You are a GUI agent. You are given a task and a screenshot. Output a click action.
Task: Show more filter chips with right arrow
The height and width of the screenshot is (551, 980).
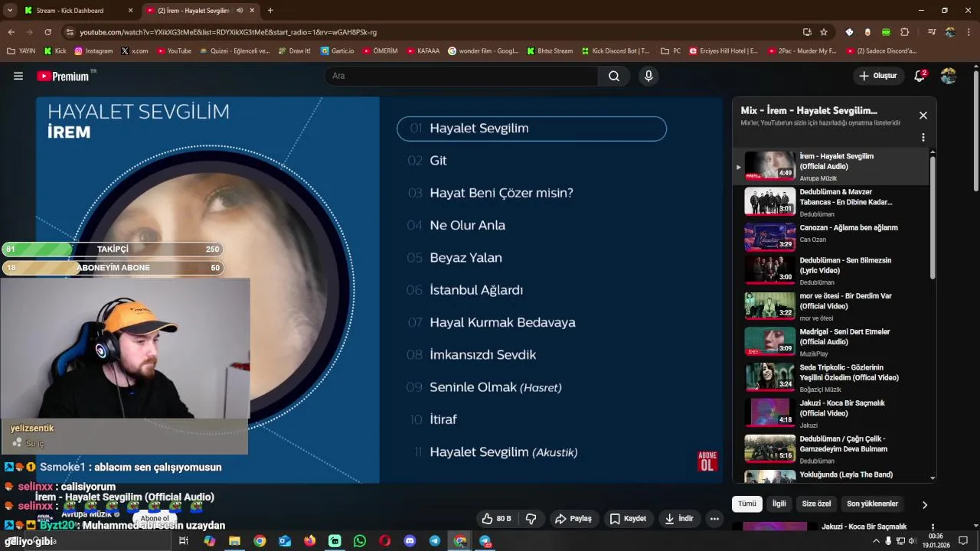point(924,504)
